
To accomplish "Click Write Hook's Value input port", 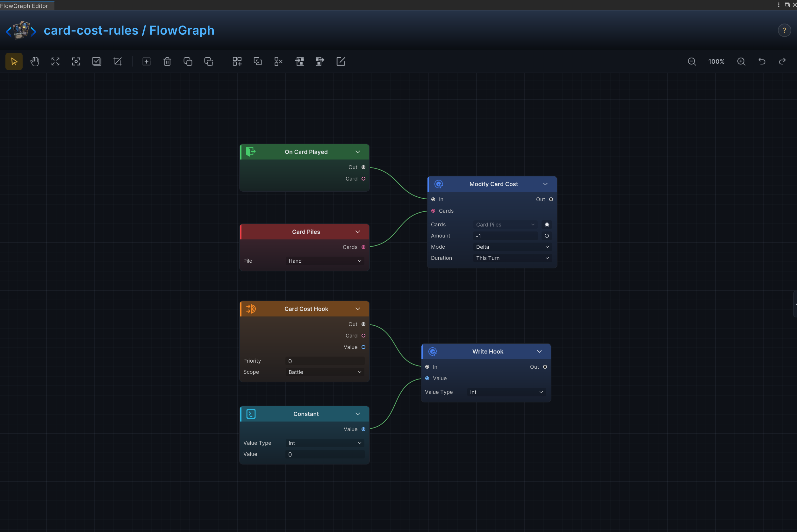I will coord(427,378).
